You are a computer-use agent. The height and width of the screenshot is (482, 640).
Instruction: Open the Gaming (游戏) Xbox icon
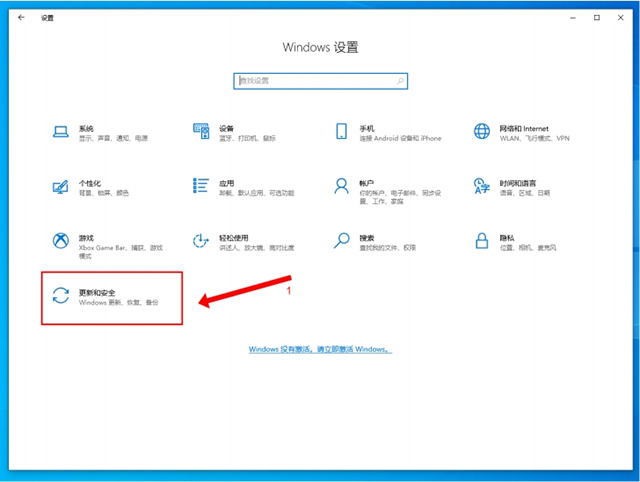click(60, 241)
